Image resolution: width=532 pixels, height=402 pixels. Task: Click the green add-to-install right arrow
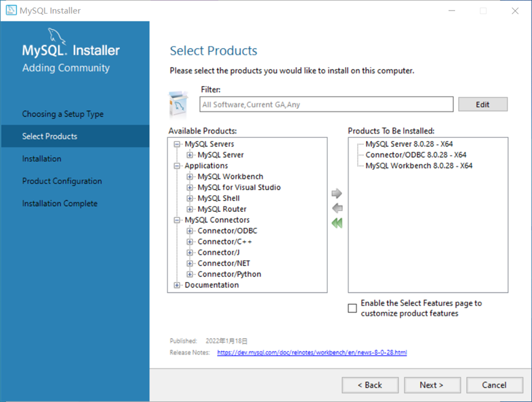[x=336, y=194]
